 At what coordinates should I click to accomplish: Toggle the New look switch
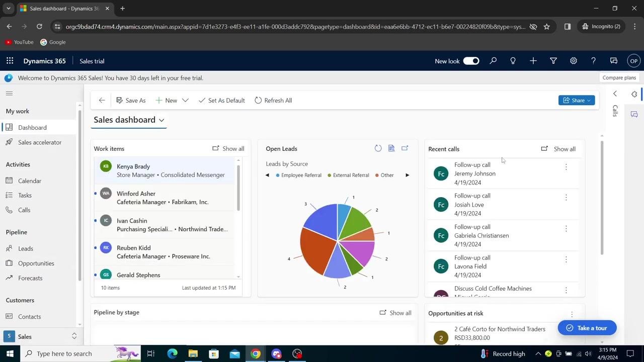pos(471,61)
